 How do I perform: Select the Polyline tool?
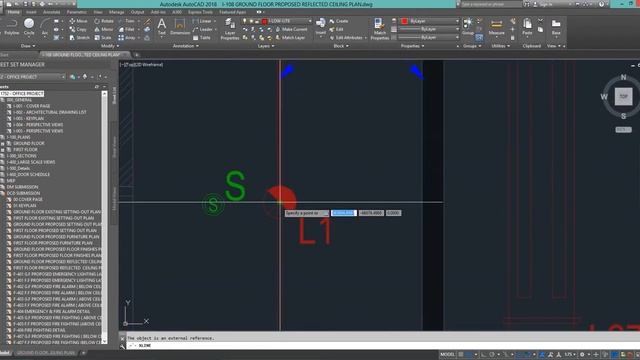coord(11,27)
